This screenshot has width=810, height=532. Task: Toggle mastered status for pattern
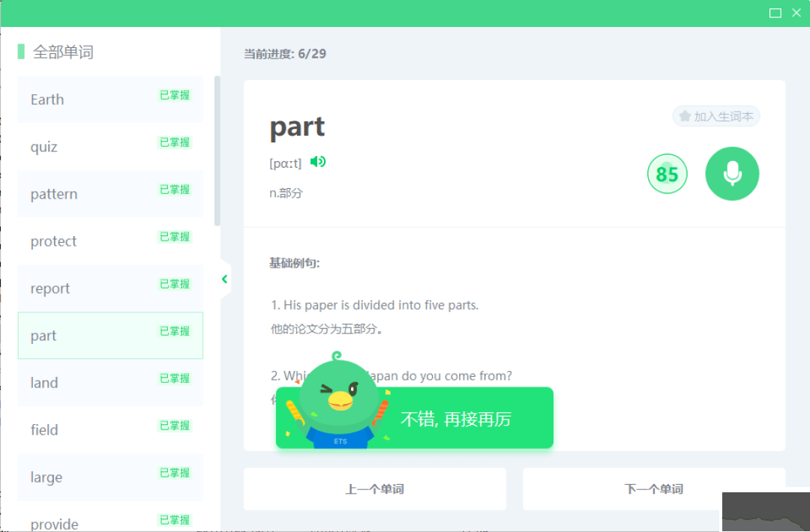(175, 190)
